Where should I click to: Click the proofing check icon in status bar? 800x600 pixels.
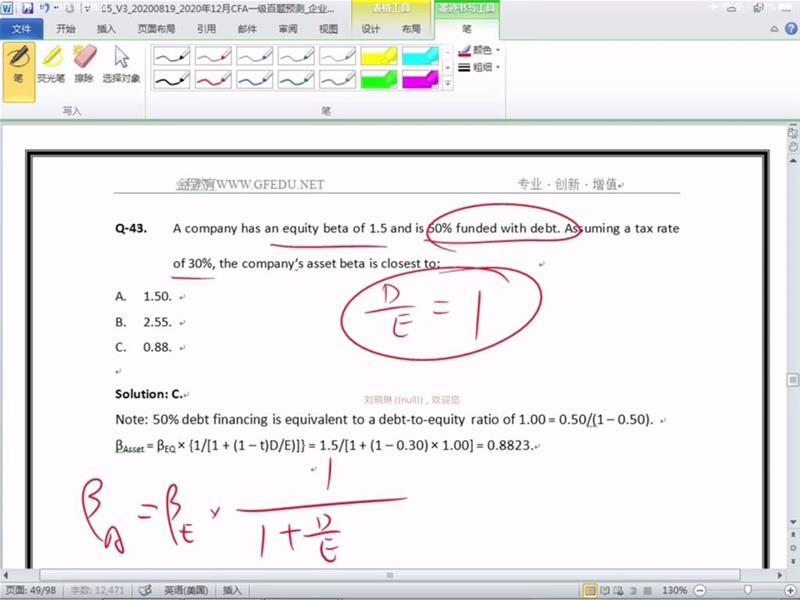pyautogui.click(x=145, y=590)
